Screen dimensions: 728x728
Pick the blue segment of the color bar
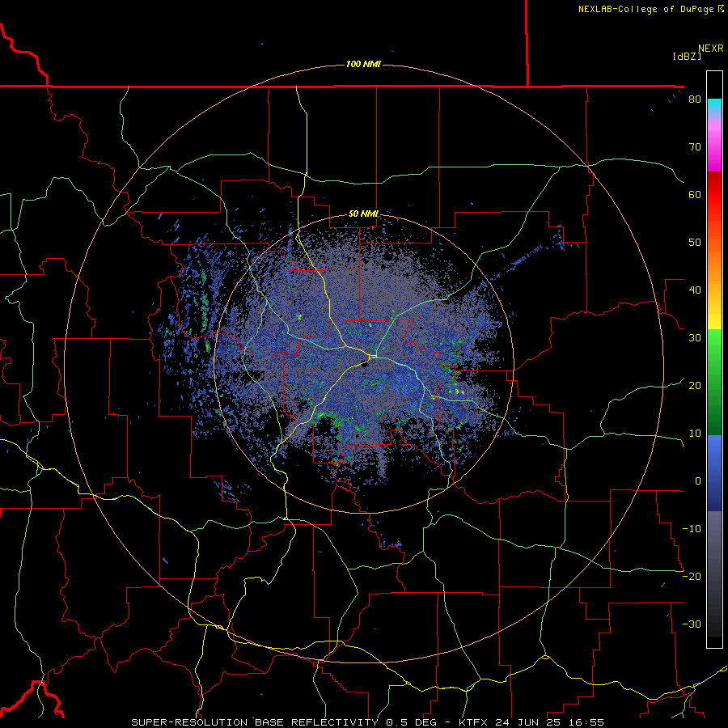714,472
